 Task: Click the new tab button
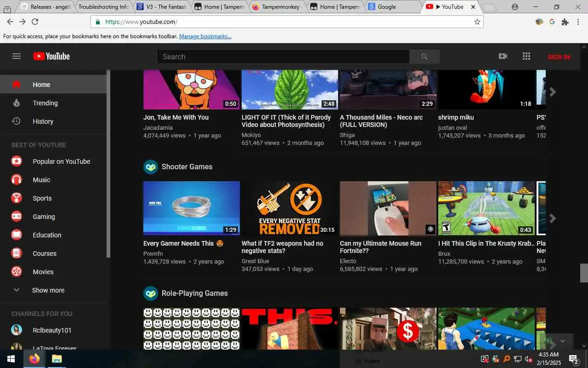pyautogui.click(x=490, y=7)
